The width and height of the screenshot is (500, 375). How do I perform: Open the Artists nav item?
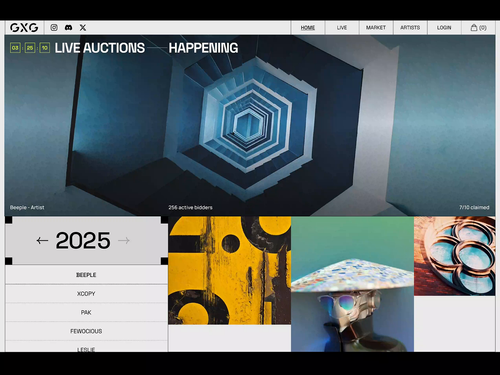(410, 28)
